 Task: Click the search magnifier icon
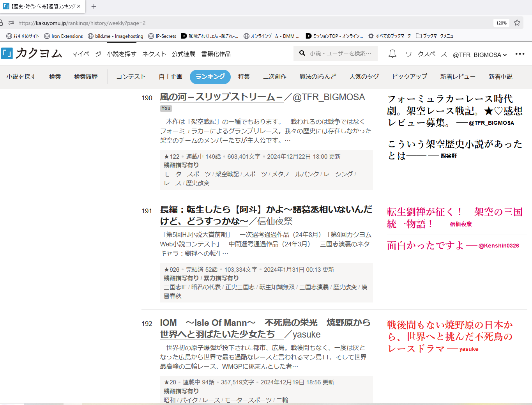tap(302, 53)
